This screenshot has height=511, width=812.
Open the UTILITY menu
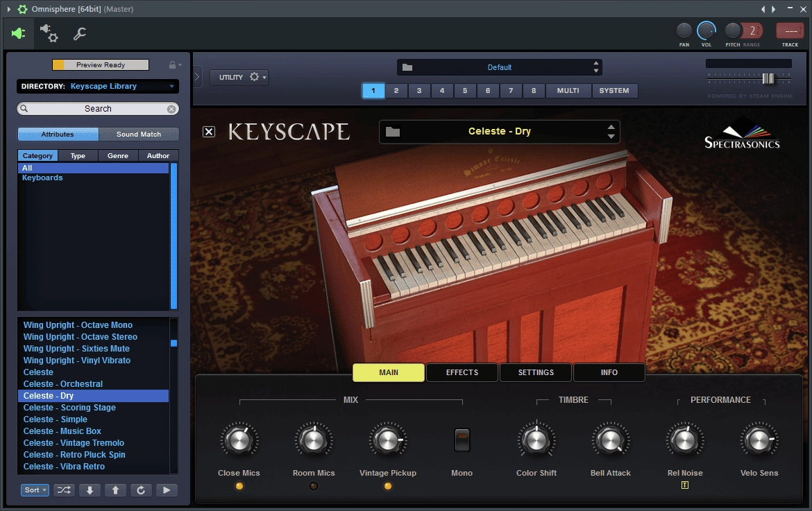pos(239,77)
